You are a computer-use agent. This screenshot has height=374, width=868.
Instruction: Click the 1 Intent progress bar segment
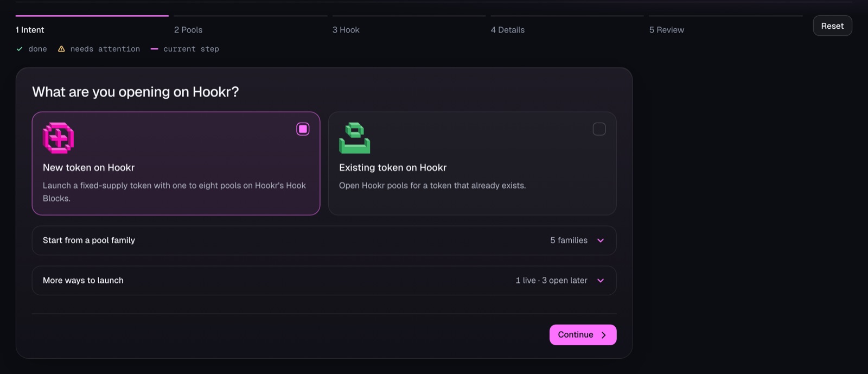point(92,16)
